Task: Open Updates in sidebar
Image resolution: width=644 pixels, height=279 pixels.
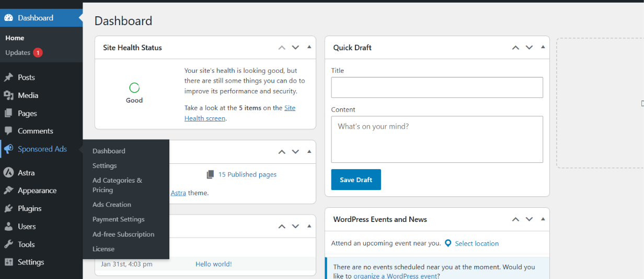Action: tap(18, 53)
